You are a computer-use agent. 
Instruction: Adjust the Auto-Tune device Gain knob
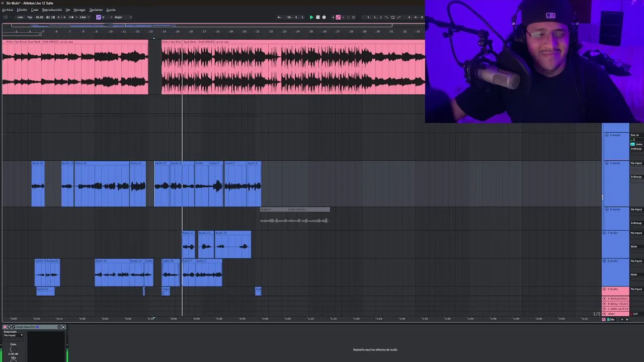point(13,349)
